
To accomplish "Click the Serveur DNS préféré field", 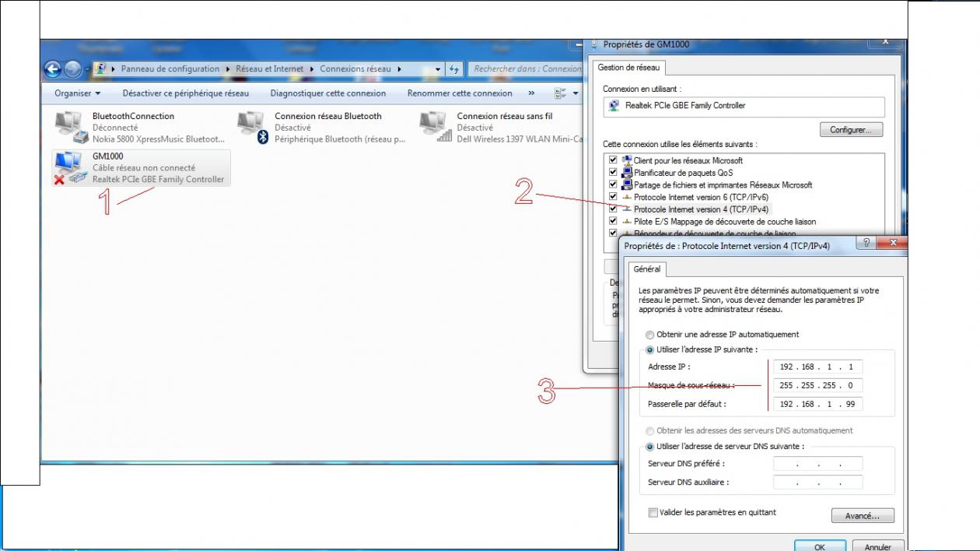I will 818,464.
